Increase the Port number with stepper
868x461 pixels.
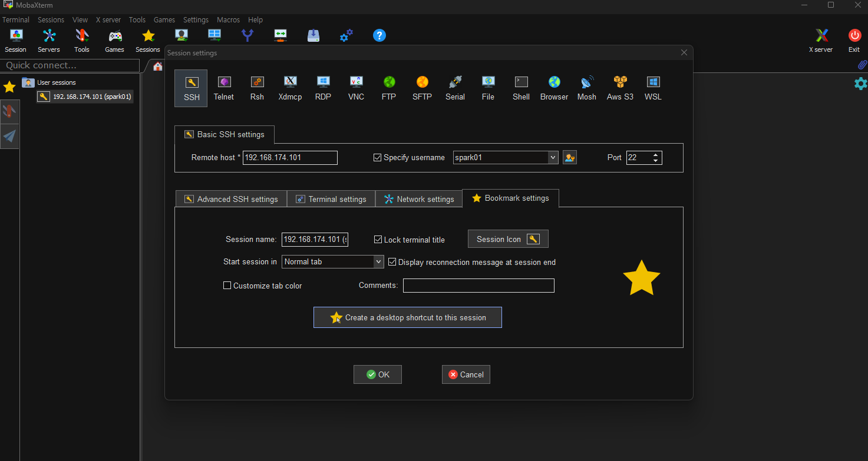(x=656, y=155)
